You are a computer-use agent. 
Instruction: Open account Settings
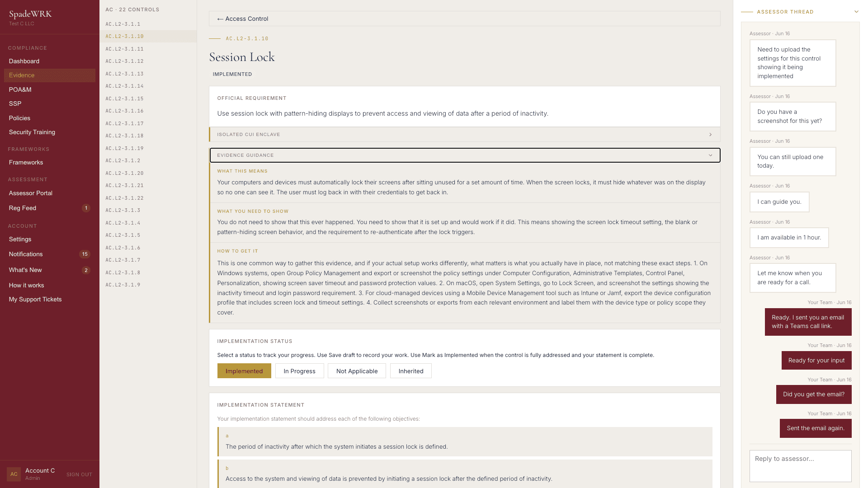click(50, 239)
